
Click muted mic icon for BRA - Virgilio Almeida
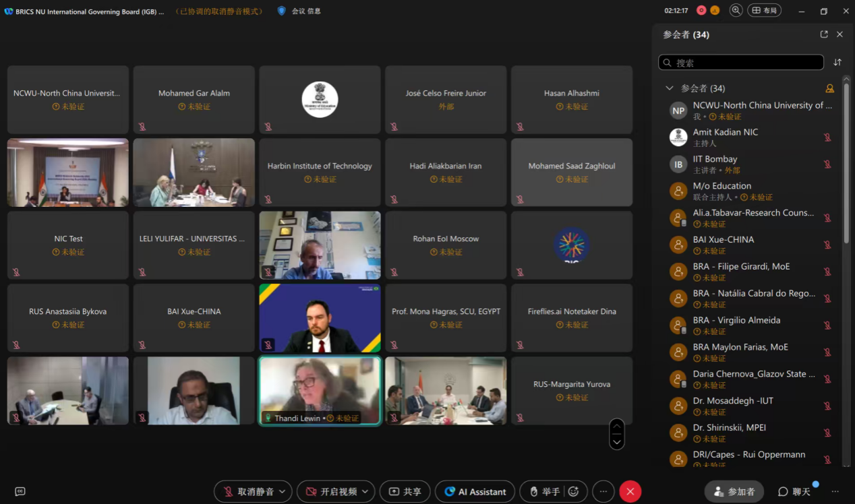[827, 325]
